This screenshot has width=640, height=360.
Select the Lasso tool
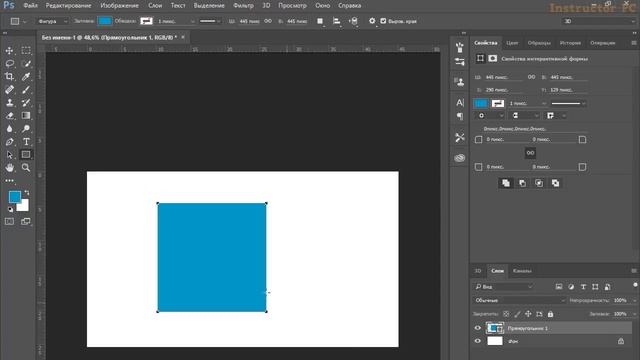tap(9, 64)
